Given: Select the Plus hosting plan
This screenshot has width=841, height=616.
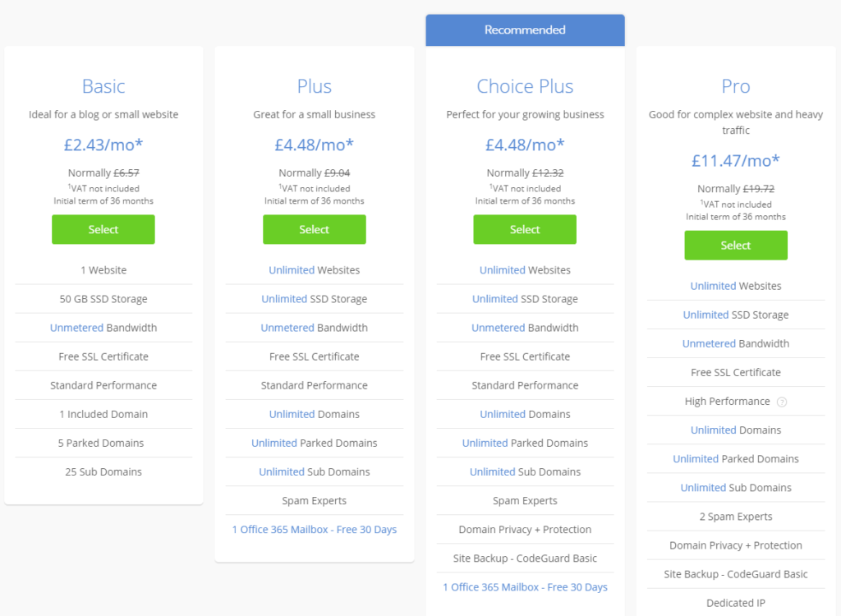Looking at the screenshot, I should point(315,229).
